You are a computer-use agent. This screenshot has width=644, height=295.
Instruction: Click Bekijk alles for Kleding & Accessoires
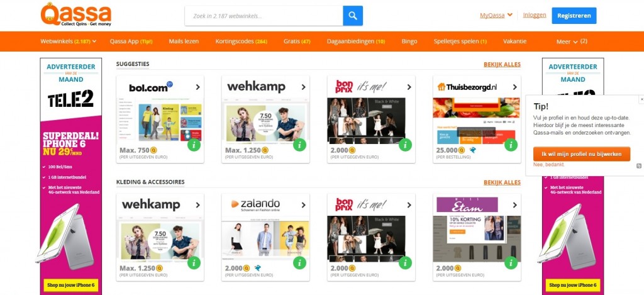[502, 182]
